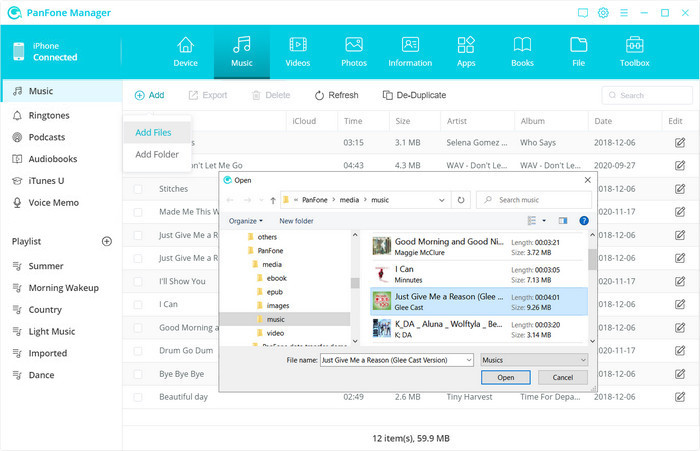This screenshot has width=700, height=451.
Task: Tick the I Can checkbox
Action: click(138, 305)
